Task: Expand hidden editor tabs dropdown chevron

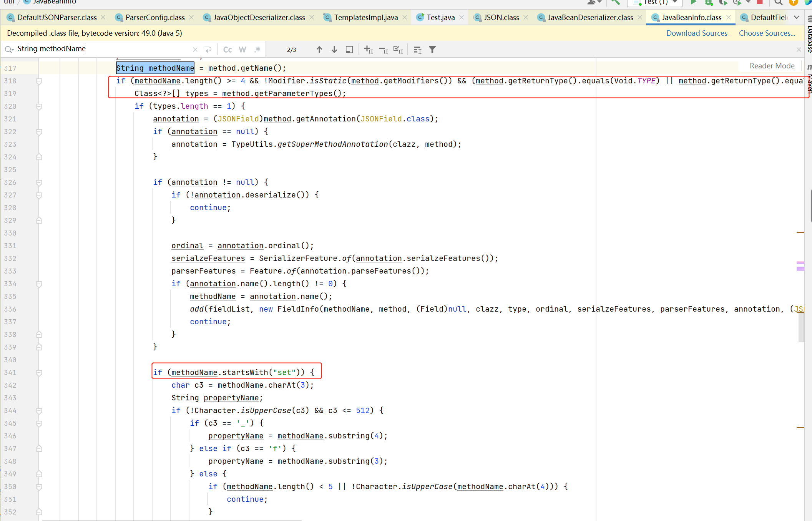Action: click(x=797, y=17)
